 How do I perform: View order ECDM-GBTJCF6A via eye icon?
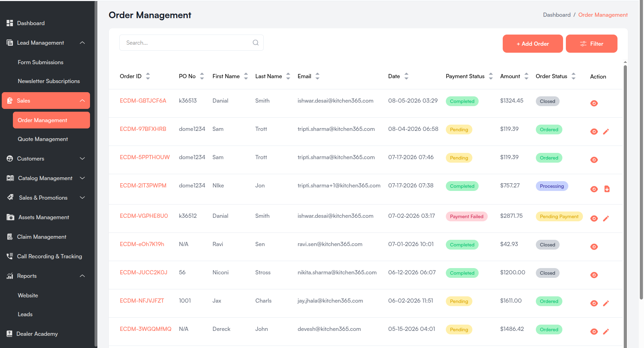click(594, 103)
